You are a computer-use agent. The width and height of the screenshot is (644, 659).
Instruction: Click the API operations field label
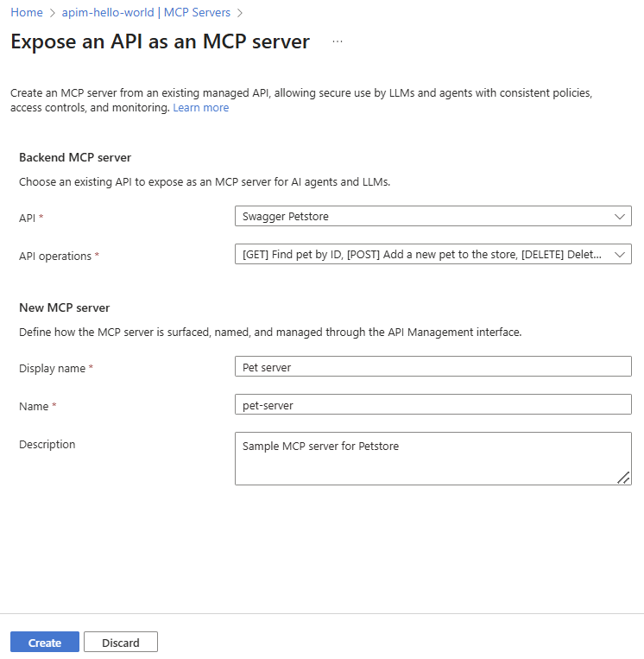pyautogui.click(x=55, y=257)
